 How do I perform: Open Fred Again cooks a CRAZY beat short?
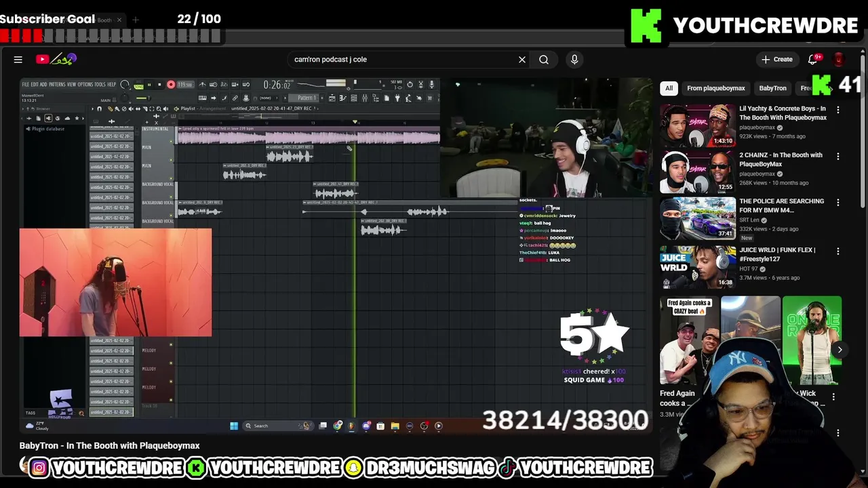689,341
